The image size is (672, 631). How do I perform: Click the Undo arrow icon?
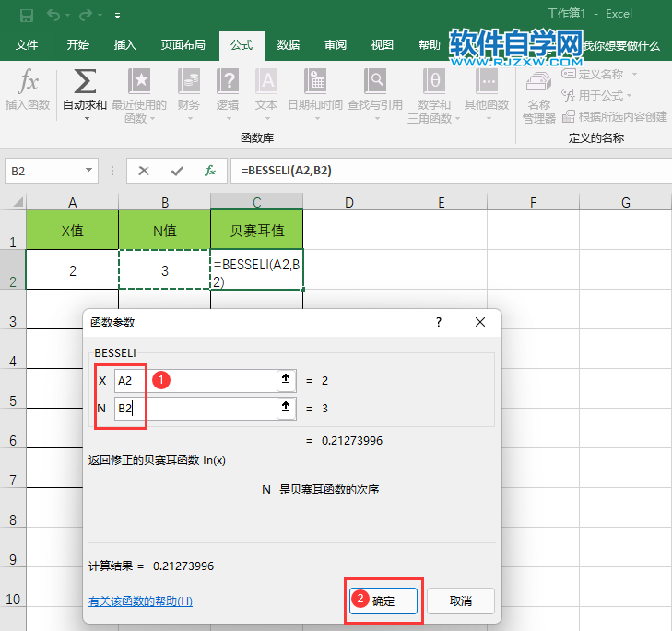click(x=53, y=16)
